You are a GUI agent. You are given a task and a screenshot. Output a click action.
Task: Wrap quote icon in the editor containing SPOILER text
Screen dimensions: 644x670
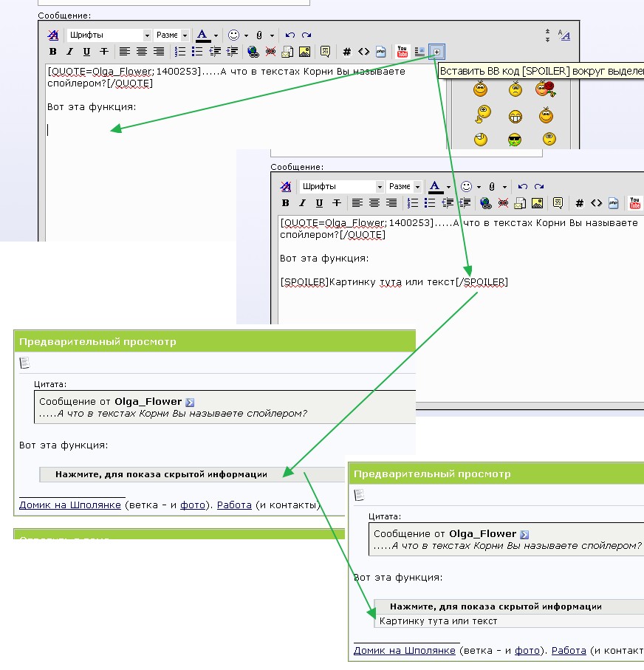coord(558,203)
